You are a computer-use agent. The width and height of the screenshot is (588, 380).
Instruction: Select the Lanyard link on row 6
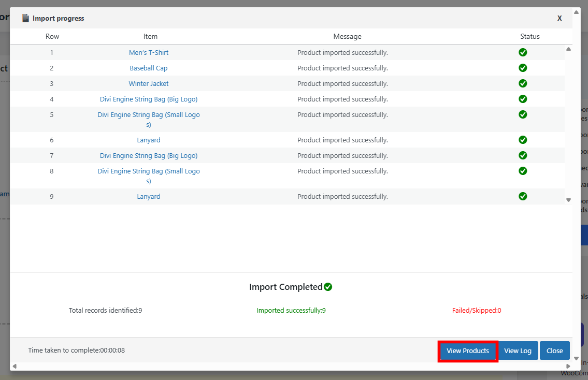149,140
